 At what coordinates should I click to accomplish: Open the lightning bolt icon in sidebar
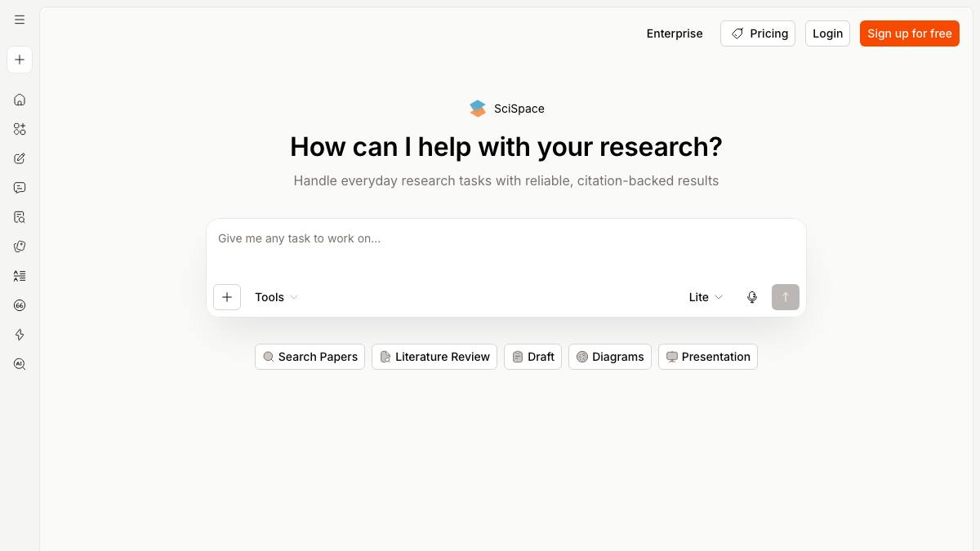tap(20, 335)
